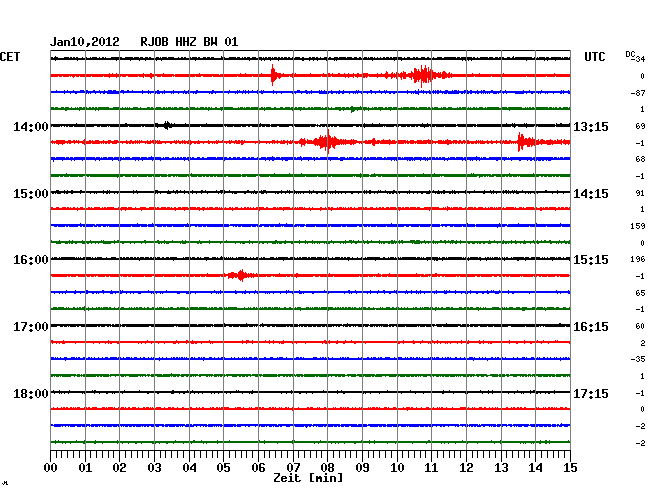Click the 17:15 UTC time label
This screenshot has width=650, height=494.
(591, 393)
